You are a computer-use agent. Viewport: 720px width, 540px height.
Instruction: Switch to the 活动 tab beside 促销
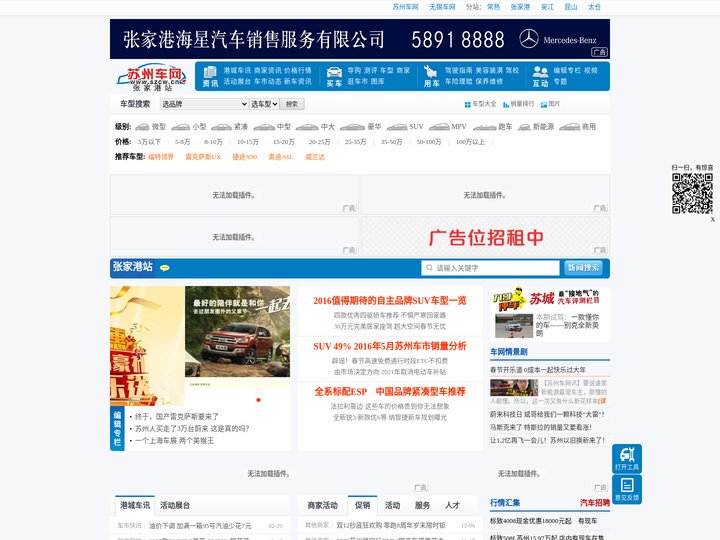pos(392,505)
